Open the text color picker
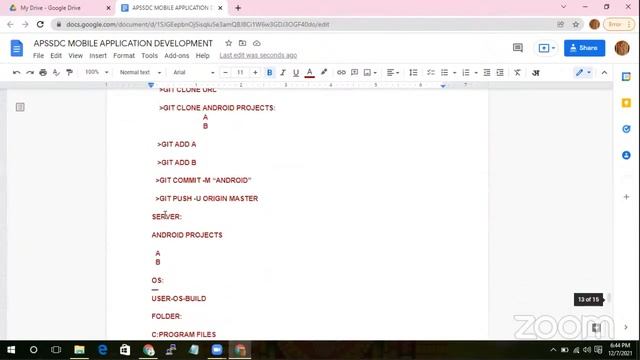The image size is (640, 360). tap(309, 73)
